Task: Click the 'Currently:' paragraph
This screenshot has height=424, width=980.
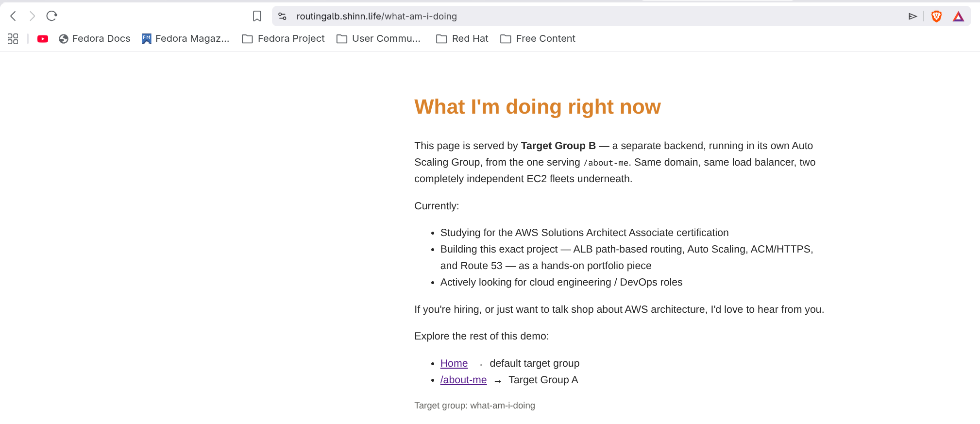Action: [437, 206]
